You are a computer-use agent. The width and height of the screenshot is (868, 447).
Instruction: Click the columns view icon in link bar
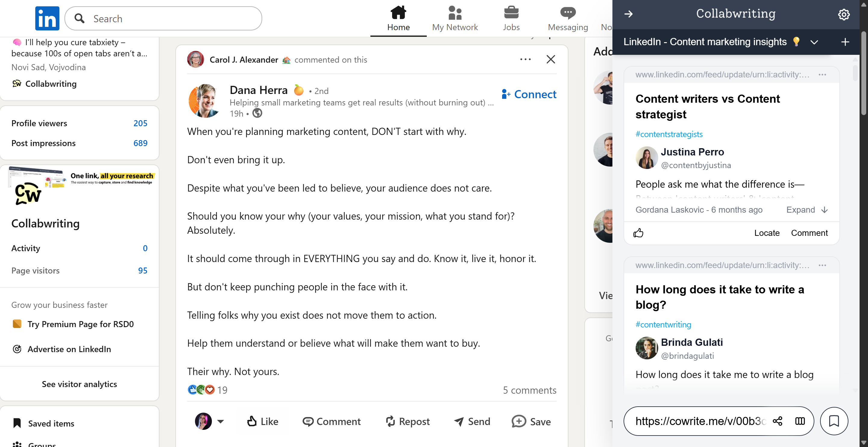pyautogui.click(x=800, y=421)
